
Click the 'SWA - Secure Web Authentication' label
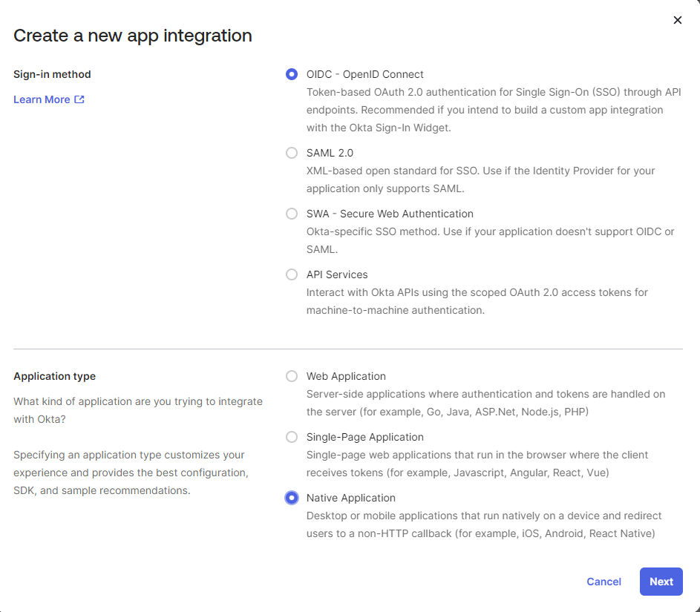coord(390,214)
